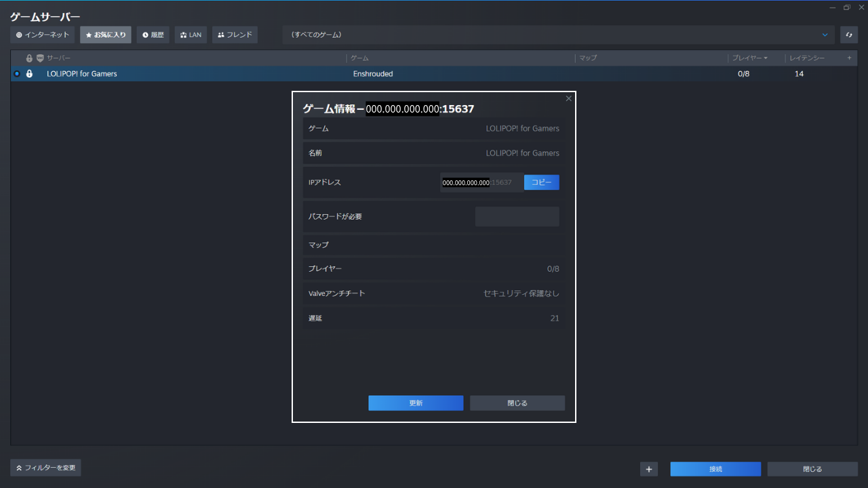The height and width of the screenshot is (488, 868).
Task: Open the 履歴 tab
Action: (x=153, y=35)
